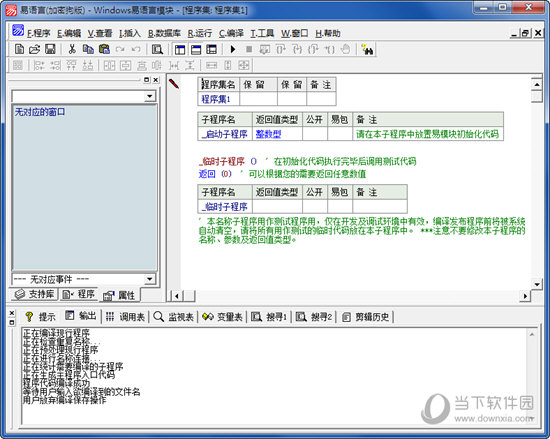This screenshot has height=439, width=550.
Task: Toggle the left work panel visibility button
Action: [x=180, y=49]
